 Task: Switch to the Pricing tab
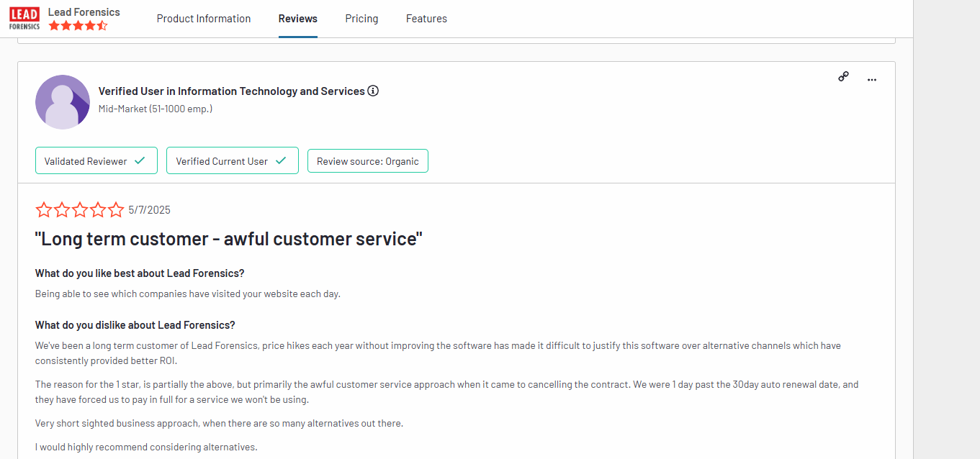[361, 19]
